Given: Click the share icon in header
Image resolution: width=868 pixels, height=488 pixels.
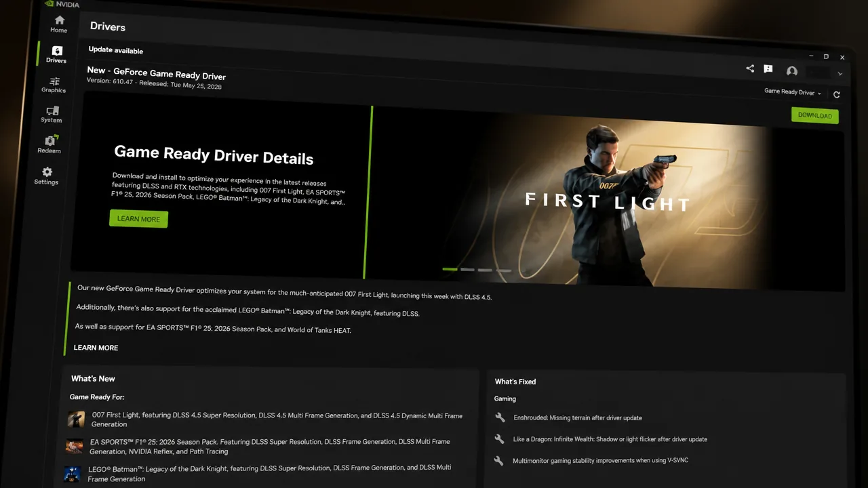Looking at the screenshot, I should 750,68.
